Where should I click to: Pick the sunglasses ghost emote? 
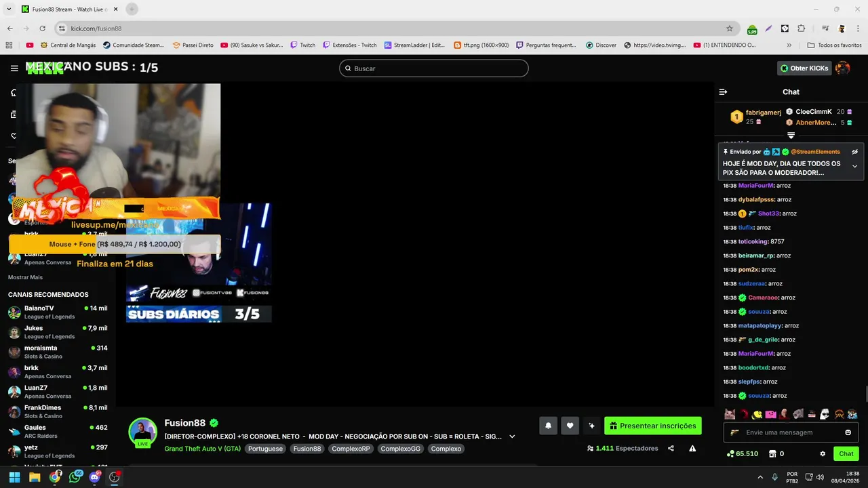point(825,414)
